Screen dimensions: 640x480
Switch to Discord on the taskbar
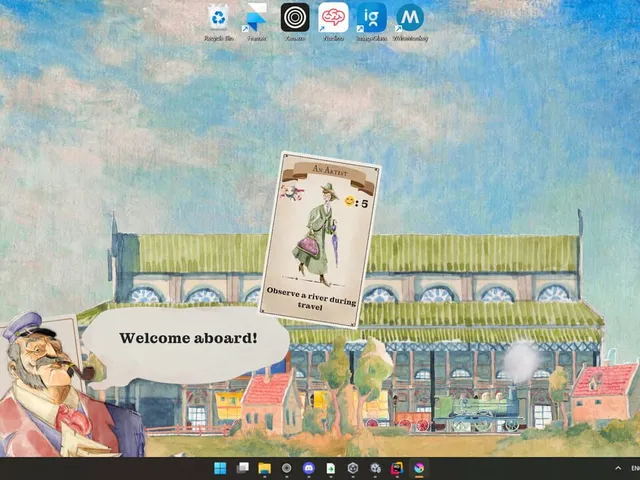click(309, 468)
